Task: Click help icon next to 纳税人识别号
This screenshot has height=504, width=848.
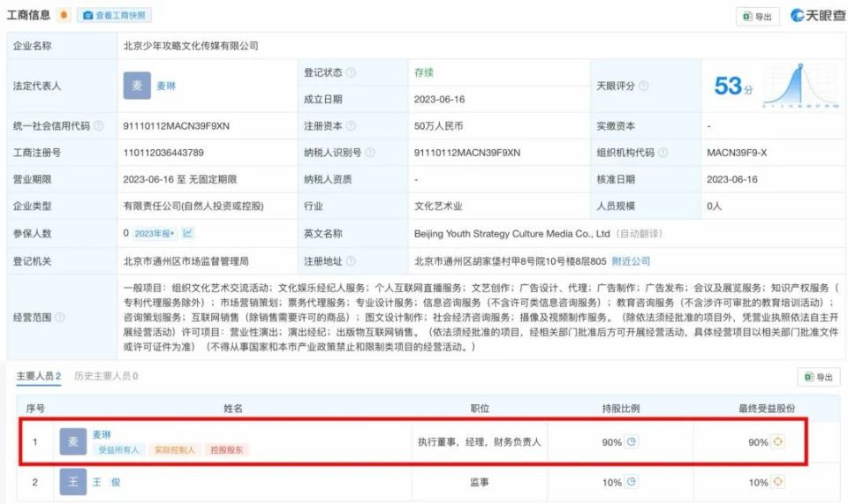Action: (370, 153)
